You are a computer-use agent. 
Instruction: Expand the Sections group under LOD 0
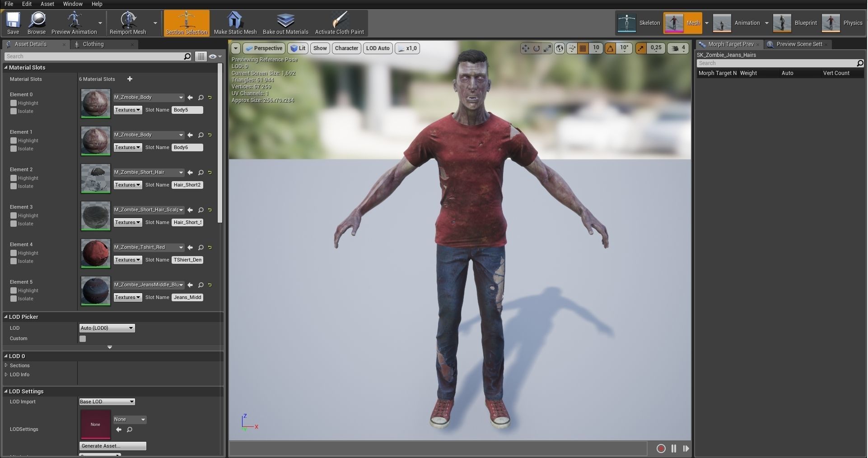6,366
